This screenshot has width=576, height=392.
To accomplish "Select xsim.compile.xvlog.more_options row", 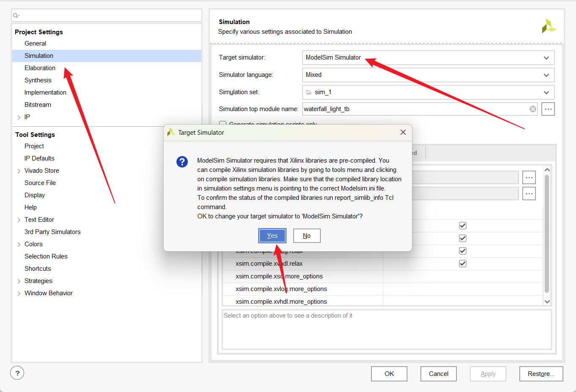I will click(383, 289).
